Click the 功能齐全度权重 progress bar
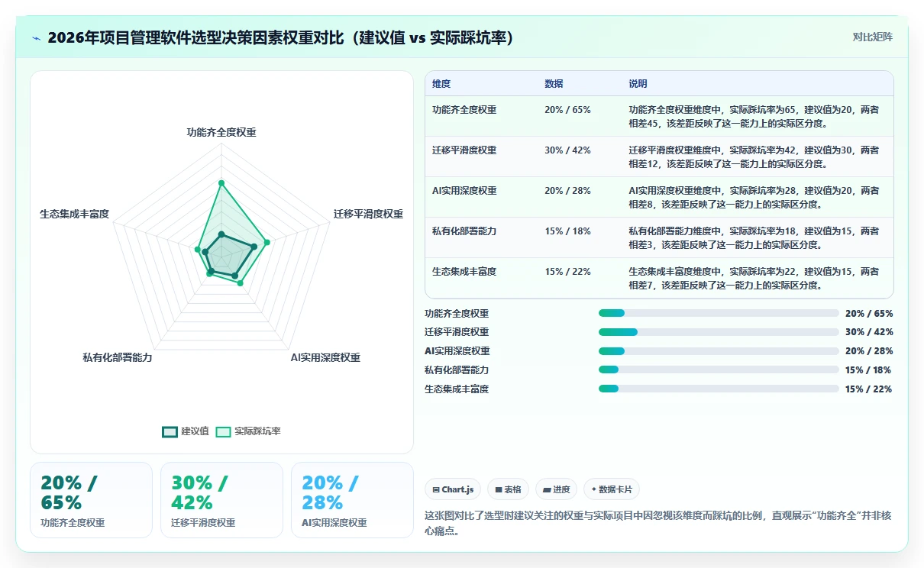This screenshot has width=924, height=568. [x=719, y=313]
